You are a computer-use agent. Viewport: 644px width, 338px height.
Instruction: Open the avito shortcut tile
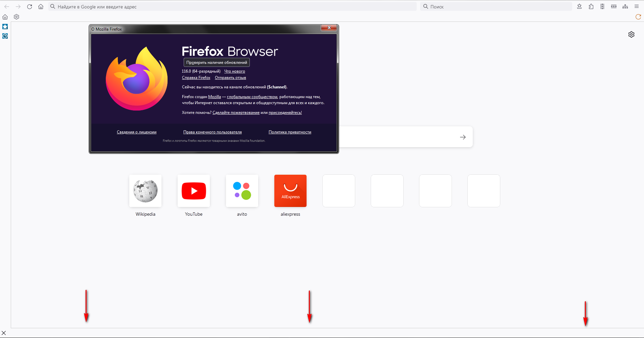coord(242,191)
